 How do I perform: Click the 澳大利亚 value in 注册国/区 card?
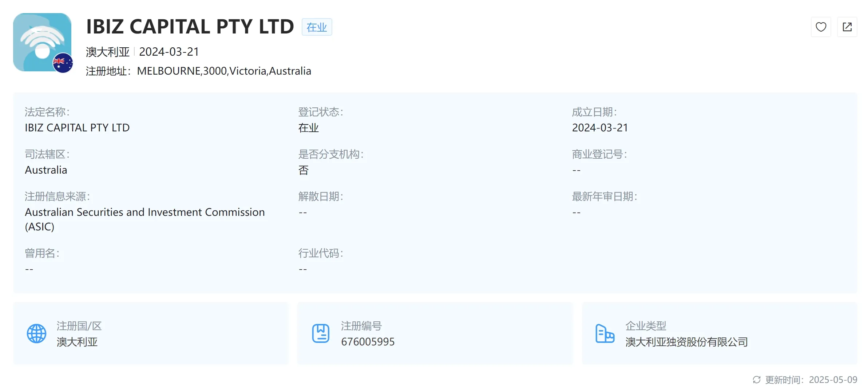[x=77, y=342]
